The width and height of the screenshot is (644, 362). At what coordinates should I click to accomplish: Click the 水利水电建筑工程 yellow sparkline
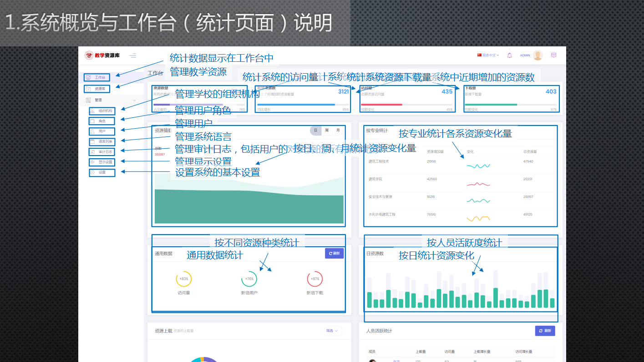click(478, 218)
